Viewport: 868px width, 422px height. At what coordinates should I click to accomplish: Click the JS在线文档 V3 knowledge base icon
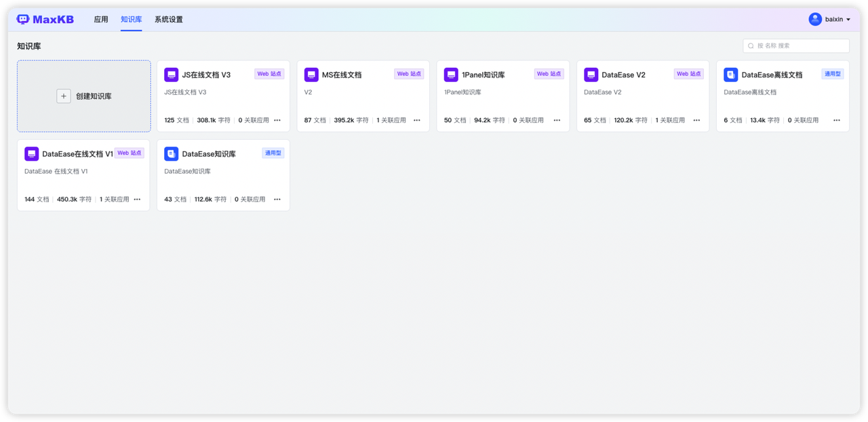[171, 73]
